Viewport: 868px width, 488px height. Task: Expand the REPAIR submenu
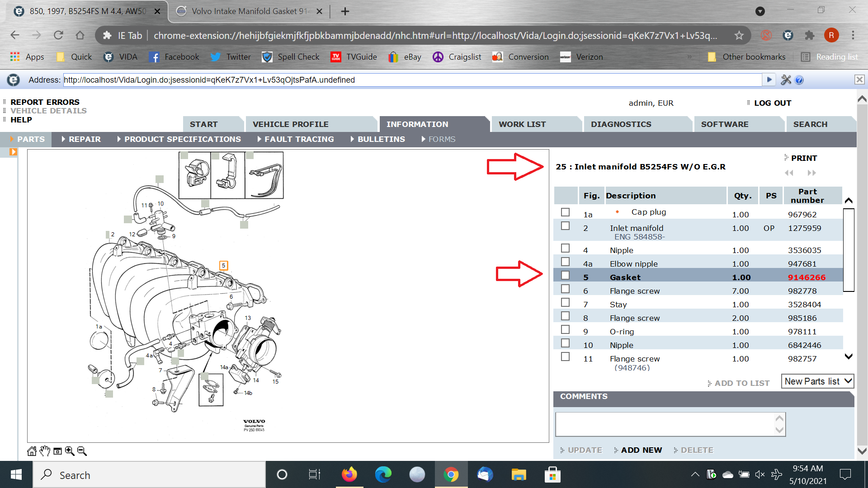tap(84, 139)
